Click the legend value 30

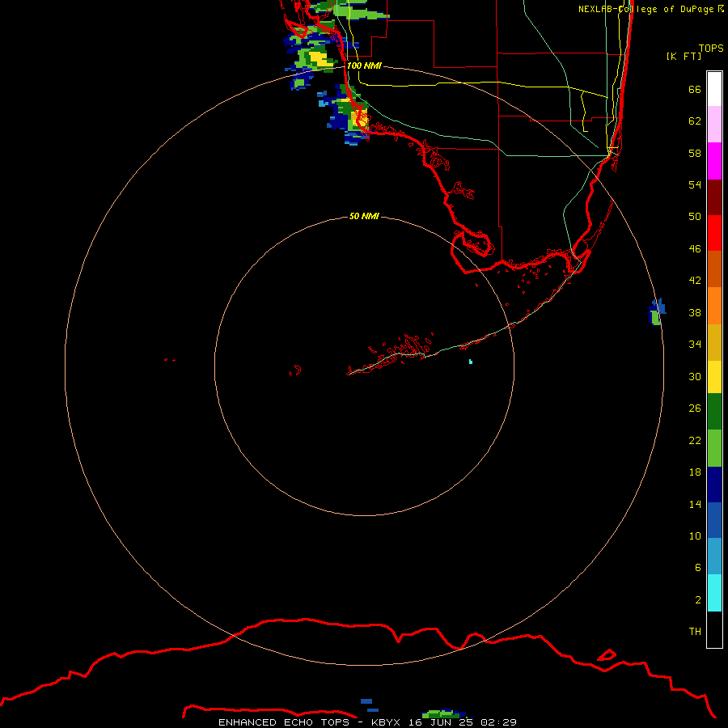(695, 376)
